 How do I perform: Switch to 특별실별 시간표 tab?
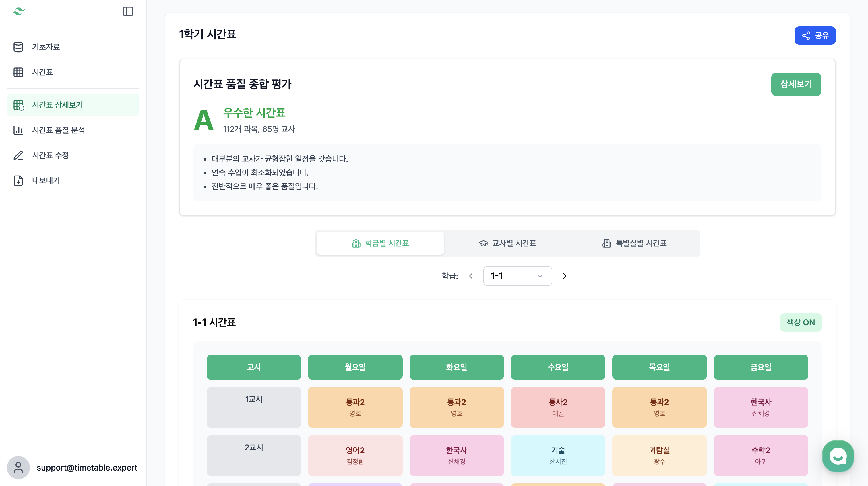point(634,243)
